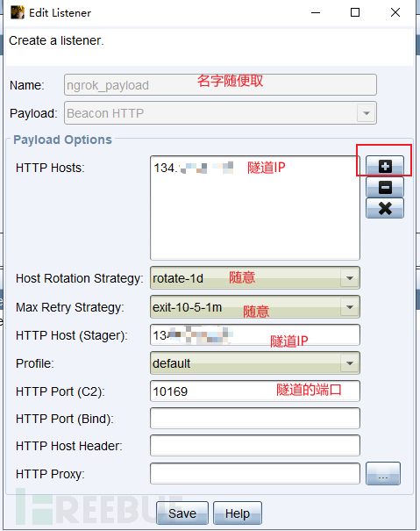Screen dimensions: 420x531
Task: Click the Cobalt Strike window title icon
Action: click(18, 12)
